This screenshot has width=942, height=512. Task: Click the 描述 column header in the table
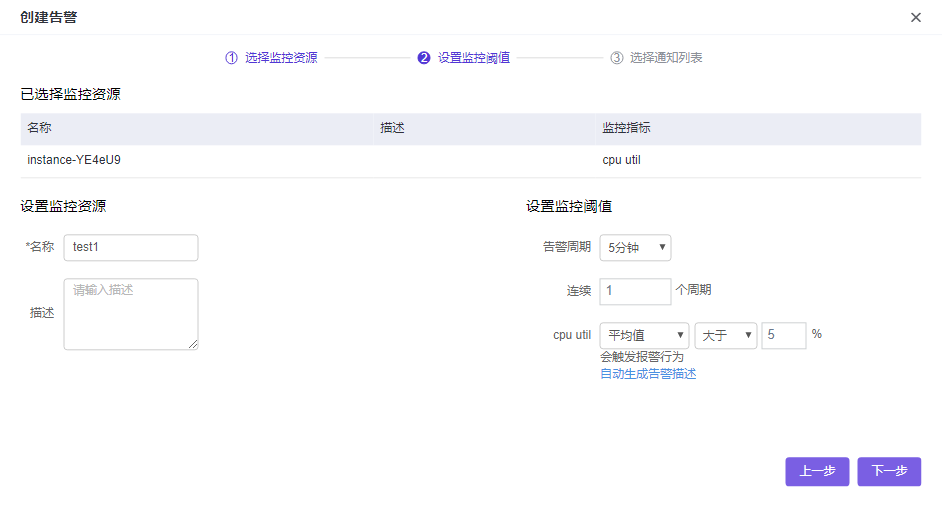click(x=392, y=129)
